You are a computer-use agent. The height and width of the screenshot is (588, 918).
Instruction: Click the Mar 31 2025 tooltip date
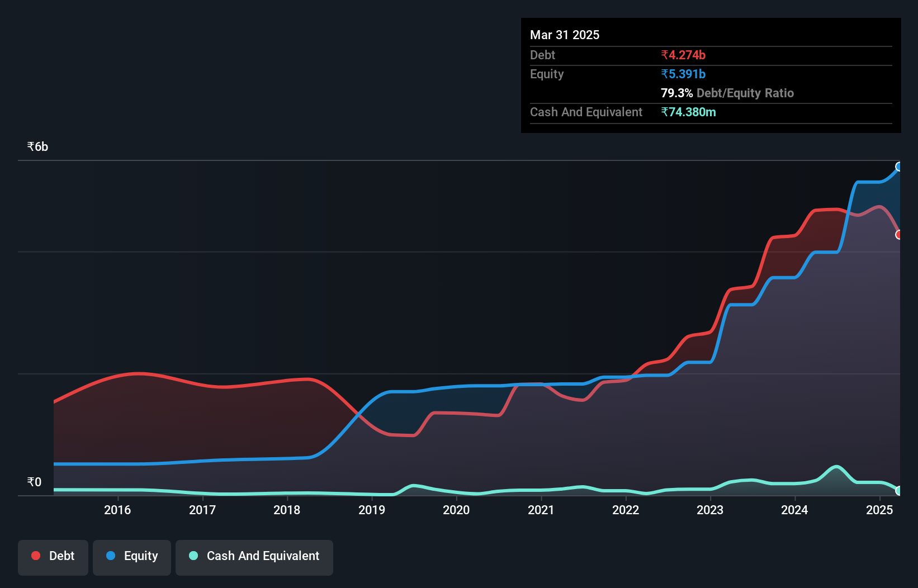[565, 35]
